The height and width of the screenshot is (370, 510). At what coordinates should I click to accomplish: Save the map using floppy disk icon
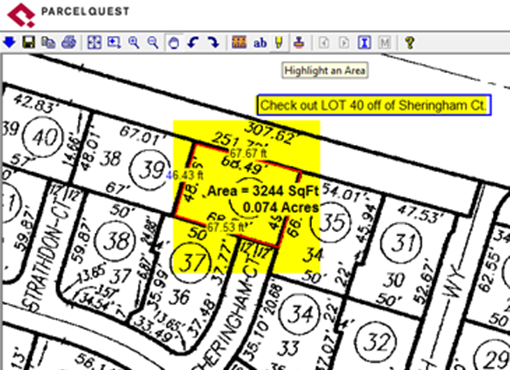[29, 42]
